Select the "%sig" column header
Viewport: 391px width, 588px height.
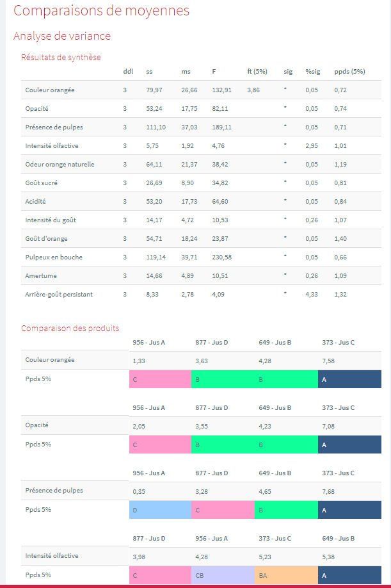(x=312, y=71)
